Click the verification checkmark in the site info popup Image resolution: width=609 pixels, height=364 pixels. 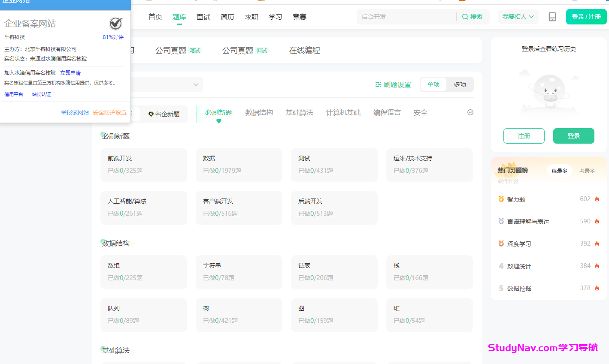point(115,24)
